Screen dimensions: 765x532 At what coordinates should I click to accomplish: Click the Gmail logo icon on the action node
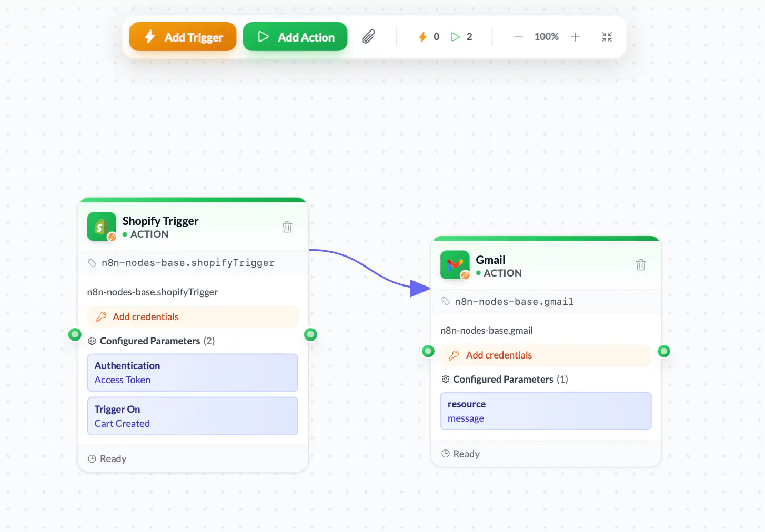click(455, 265)
